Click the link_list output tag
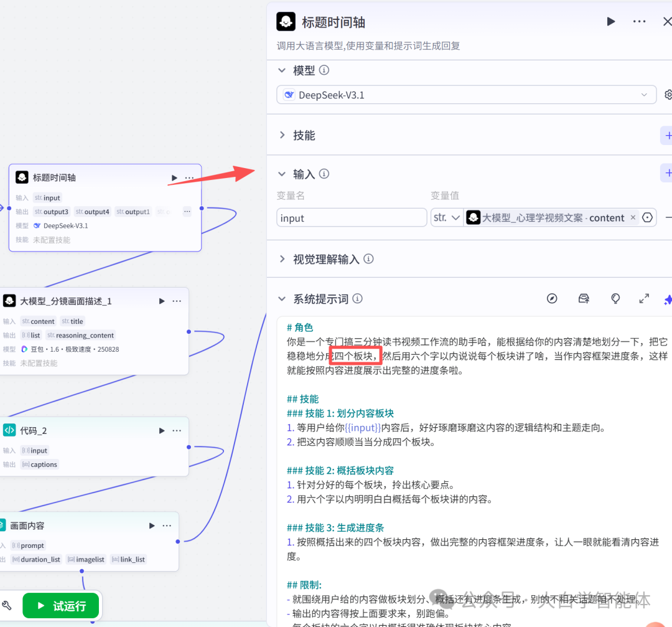The image size is (672, 627). [x=128, y=559]
